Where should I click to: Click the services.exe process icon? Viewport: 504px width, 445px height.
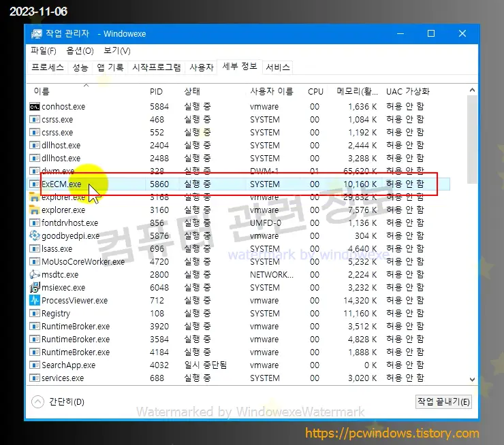click(x=34, y=378)
